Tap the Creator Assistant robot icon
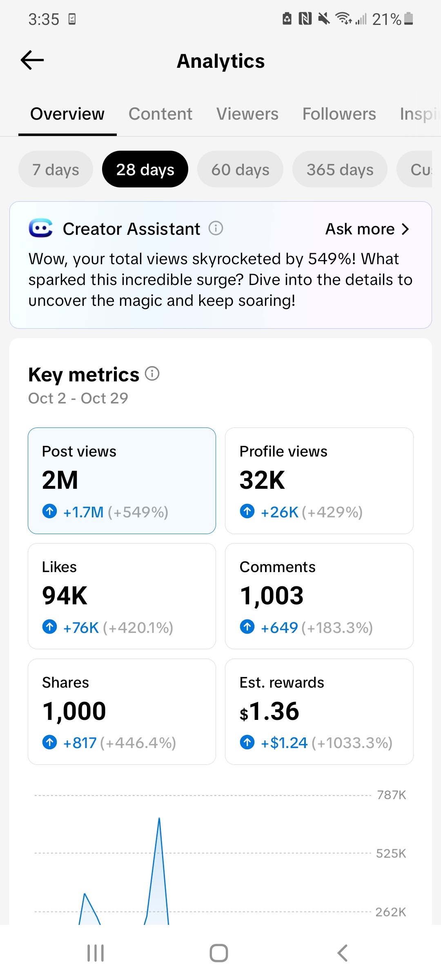 coord(40,228)
